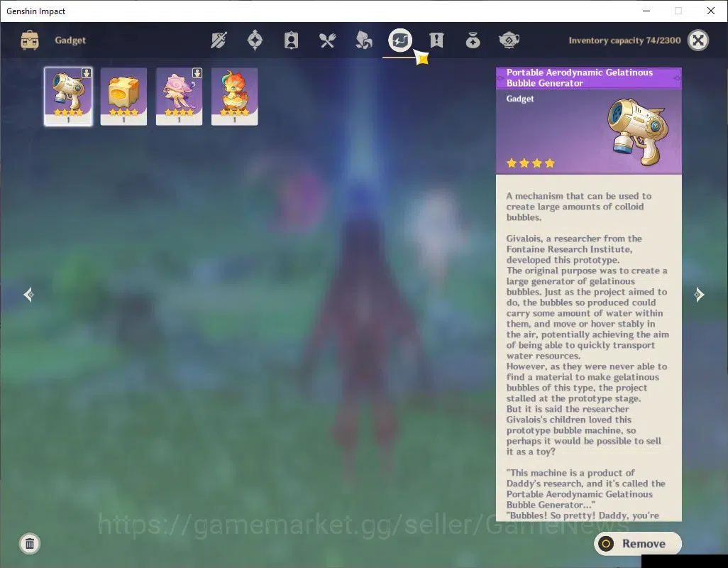
Task: Click the equipped badge on Bubble Generator
Action: [87, 73]
